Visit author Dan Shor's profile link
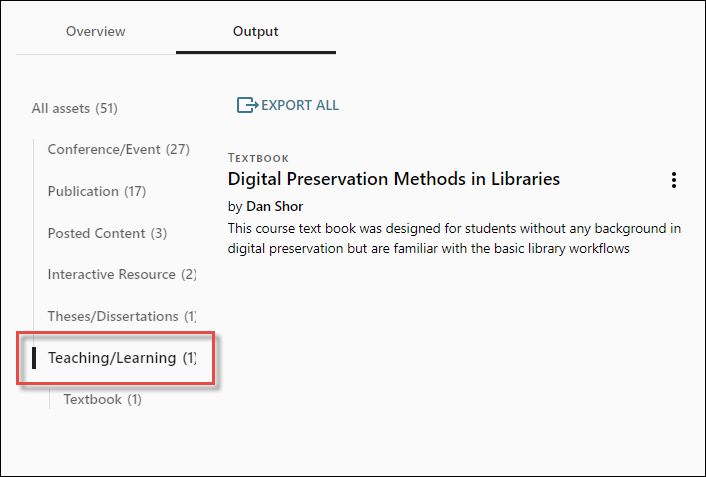The height and width of the screenshot is (477, 706). (x=274, y=207)
